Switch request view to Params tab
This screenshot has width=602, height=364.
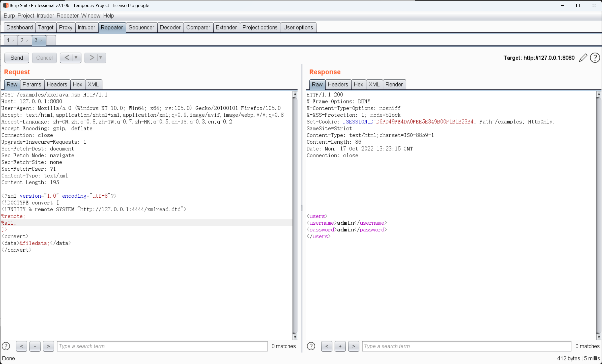32,85
